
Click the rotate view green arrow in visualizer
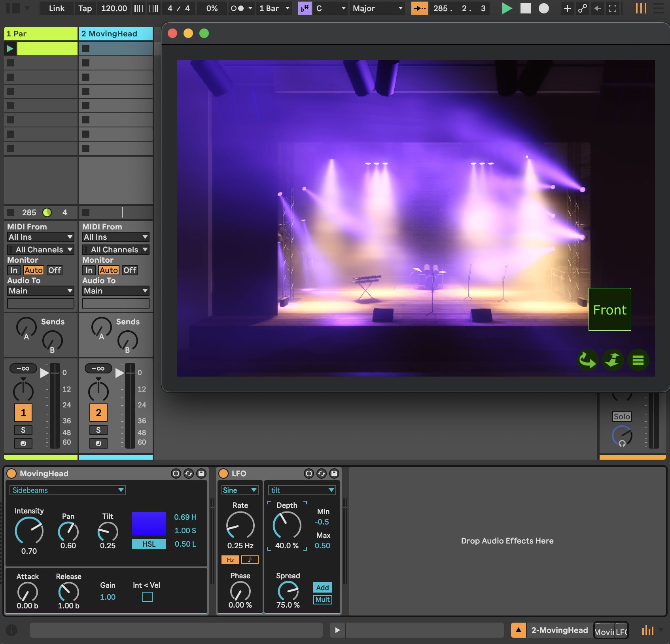point(587,360)
